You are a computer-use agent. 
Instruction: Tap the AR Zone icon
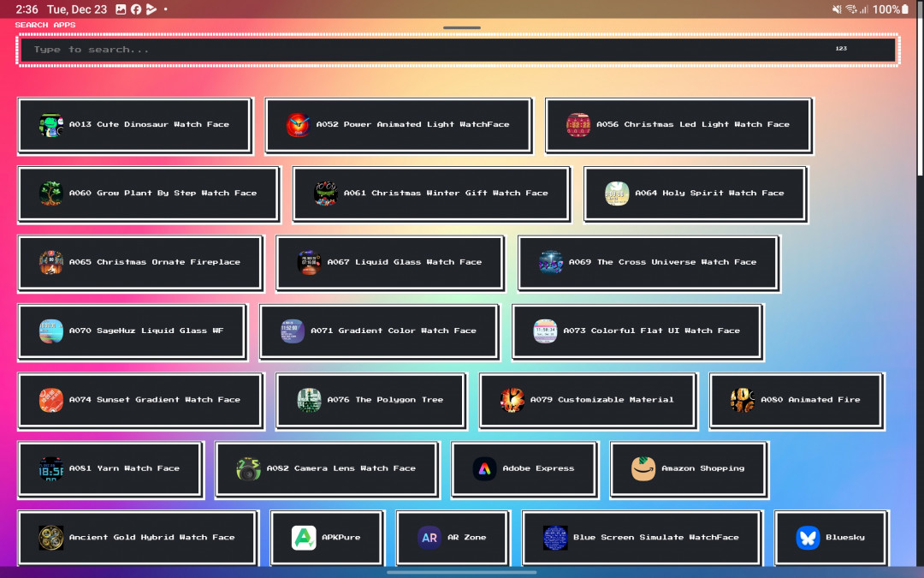pos(429,538)
